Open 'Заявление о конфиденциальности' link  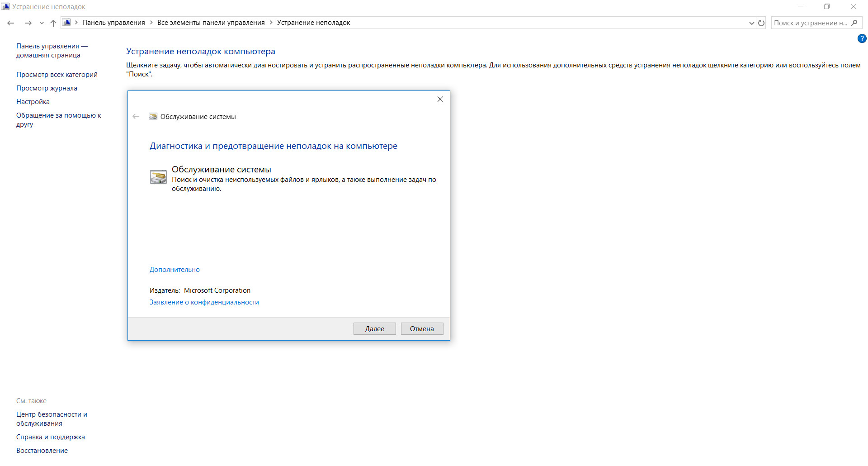pos(204,302)
